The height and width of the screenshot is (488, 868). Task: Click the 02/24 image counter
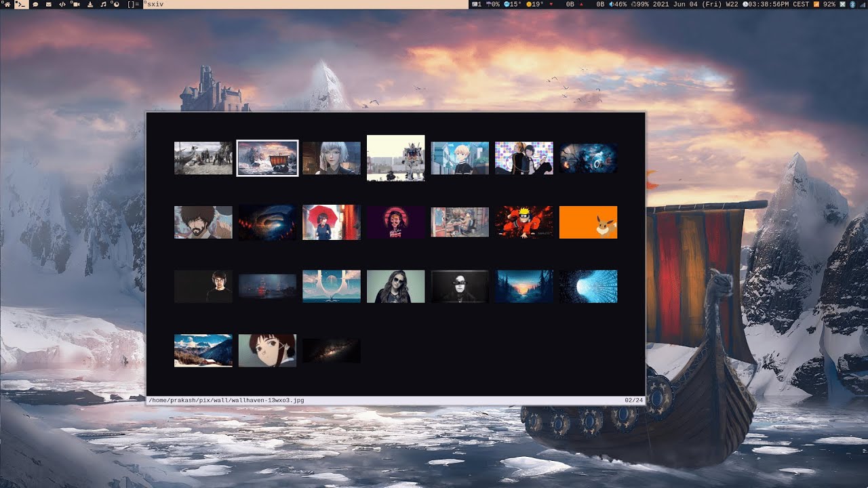[633, 401]
